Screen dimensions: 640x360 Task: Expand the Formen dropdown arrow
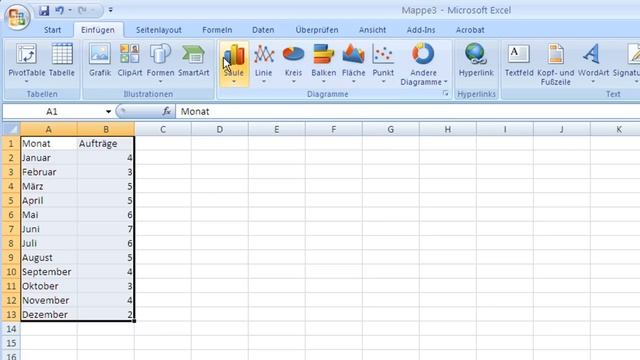point(160,82)
